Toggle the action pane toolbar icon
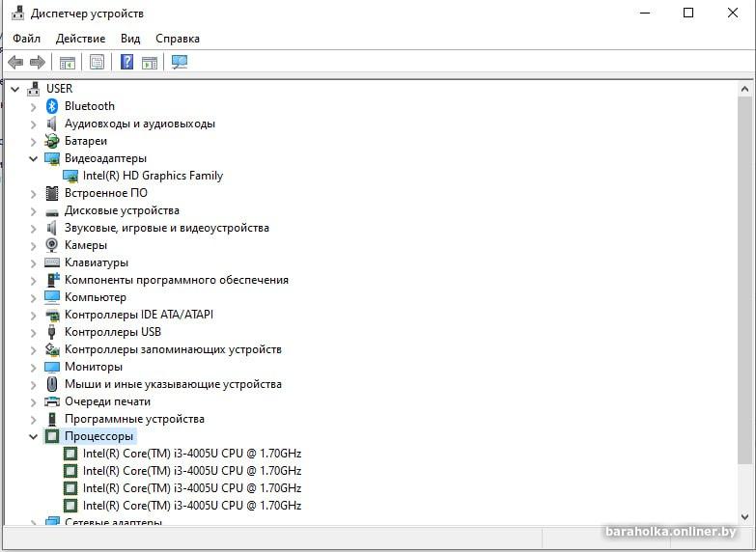Image resolution: width=756 pixels, height=552 pixels. pyautogui.click(x=150, y=62)
